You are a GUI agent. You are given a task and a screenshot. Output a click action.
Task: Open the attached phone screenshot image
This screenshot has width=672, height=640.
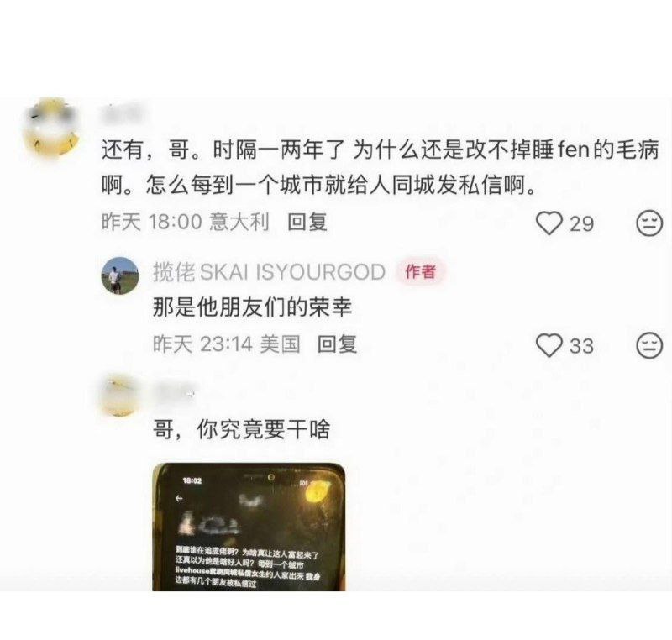249,527
